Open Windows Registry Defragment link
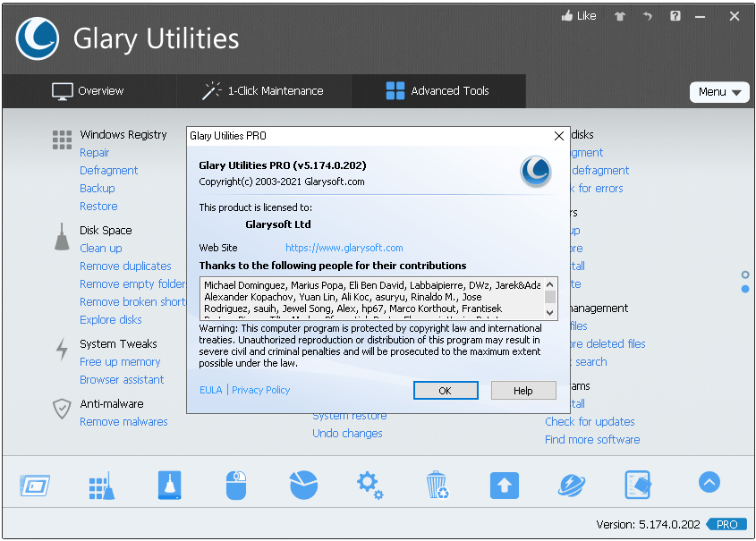756x541 pixels. [x=109, y=171]
